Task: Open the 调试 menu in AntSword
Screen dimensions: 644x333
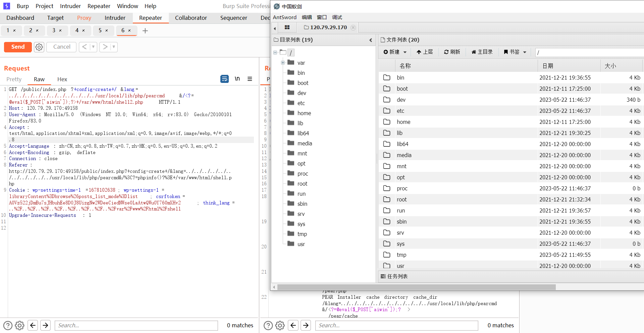Action: point(337,17)
